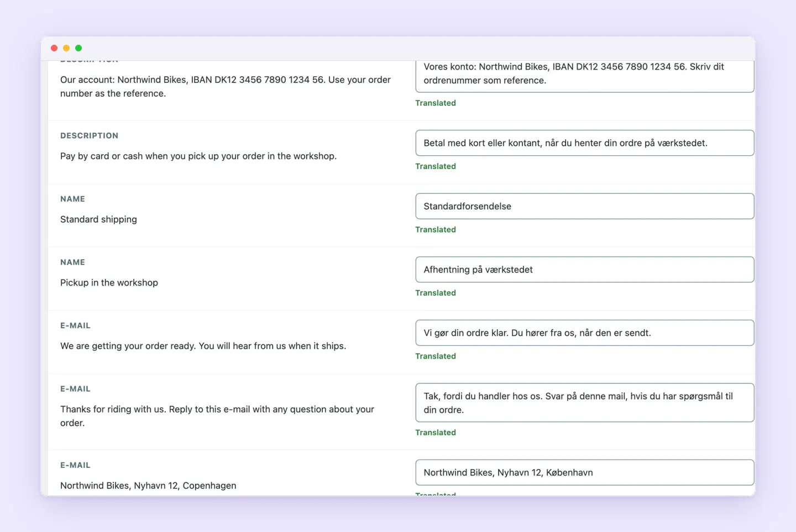Edit the "Betal med kort eller kontant" field
Viewport: 796px width, 532px height.
[584, 143]
